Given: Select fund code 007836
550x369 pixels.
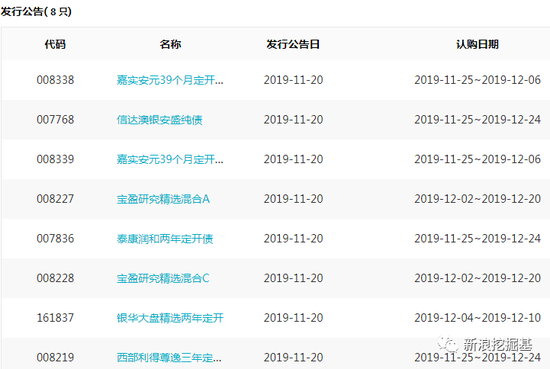Looking at the screenshot, I should click(55, 239).
